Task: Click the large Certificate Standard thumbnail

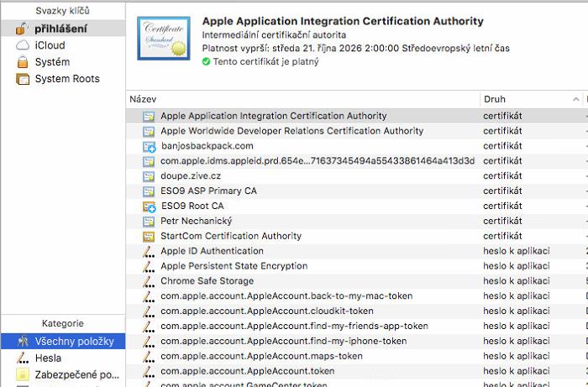Action: [x=164, y=38]
